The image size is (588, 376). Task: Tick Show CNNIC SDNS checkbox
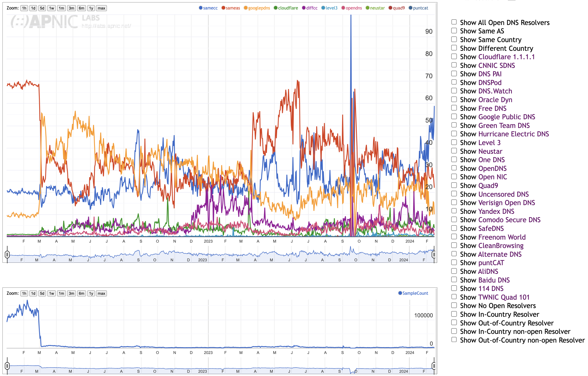point(454,65)
